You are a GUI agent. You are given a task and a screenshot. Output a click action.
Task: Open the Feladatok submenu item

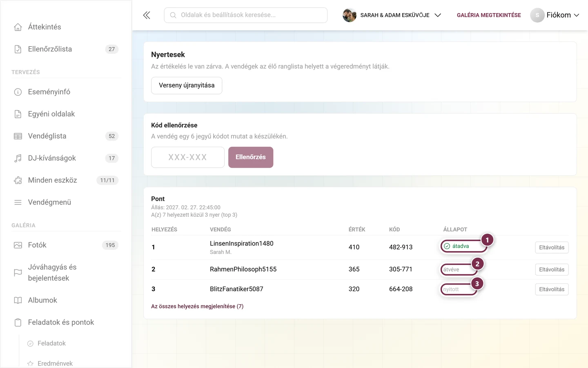pyautogui.click(x=51, y=343)
